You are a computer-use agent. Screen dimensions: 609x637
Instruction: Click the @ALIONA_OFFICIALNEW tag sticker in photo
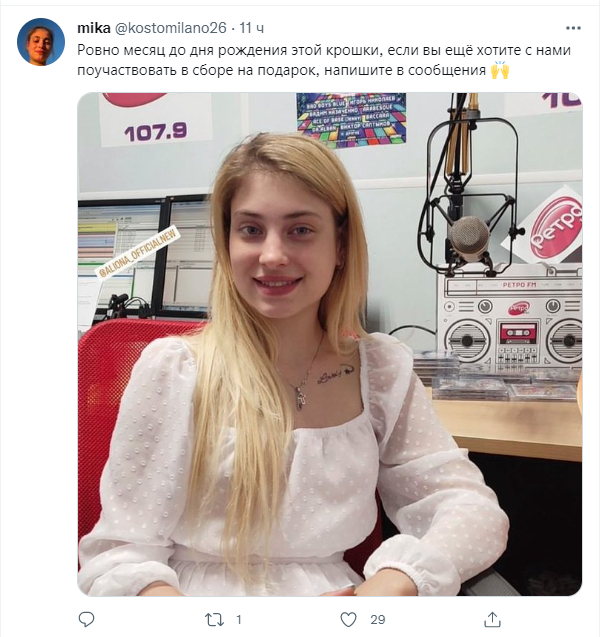pyautogui.click(x=137, y=253)
